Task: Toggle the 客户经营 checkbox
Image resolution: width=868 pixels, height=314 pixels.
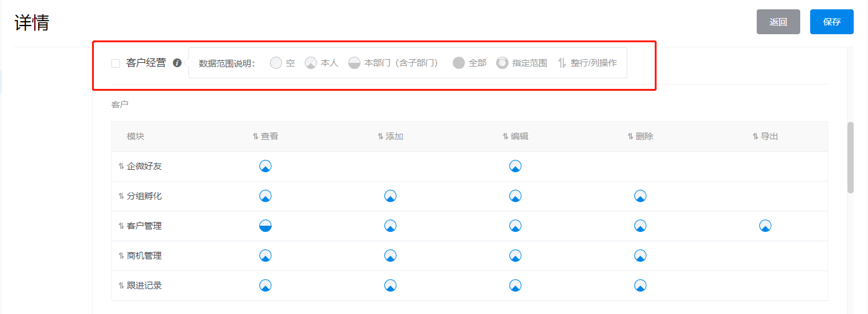Action: coord(116,63)
